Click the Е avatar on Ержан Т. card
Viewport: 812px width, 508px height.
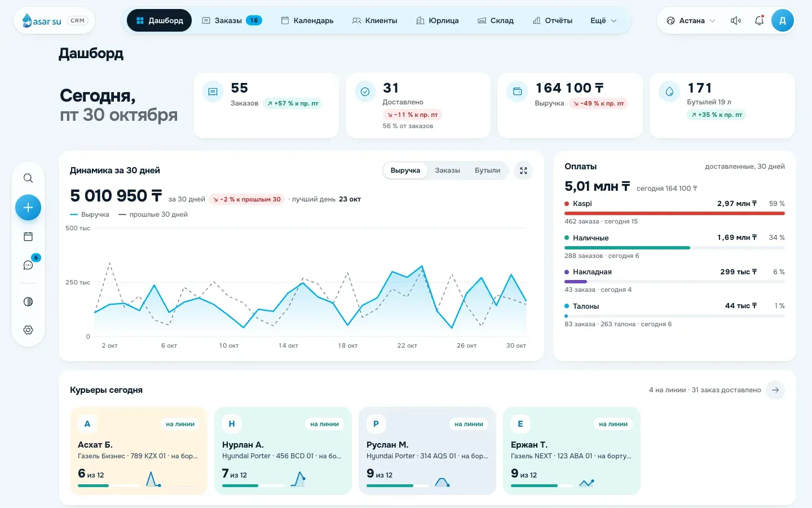click(x=520, y=424)
